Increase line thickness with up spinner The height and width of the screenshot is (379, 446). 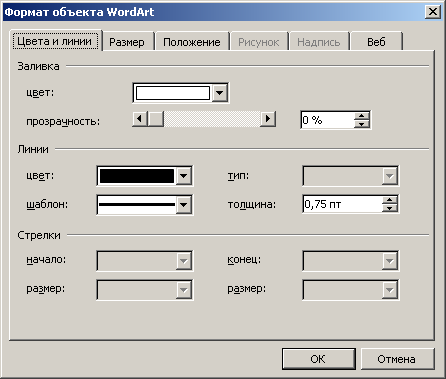(390, 200)
